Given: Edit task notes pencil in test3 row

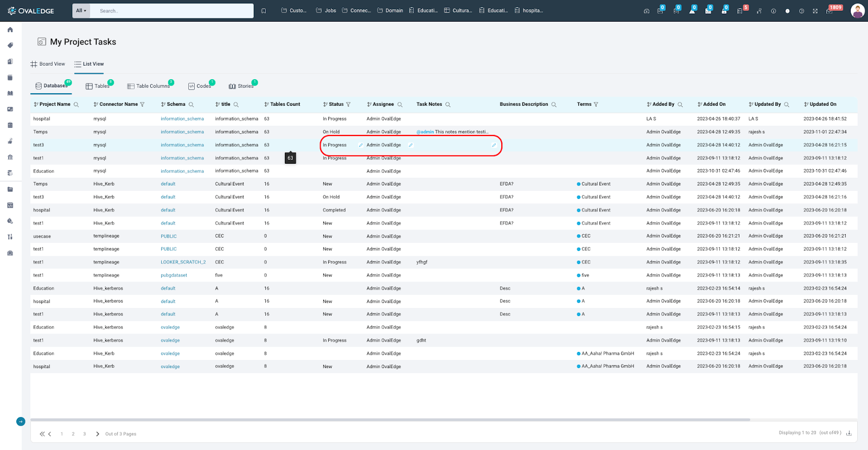Looking at the screenshot, I should 494,145.
